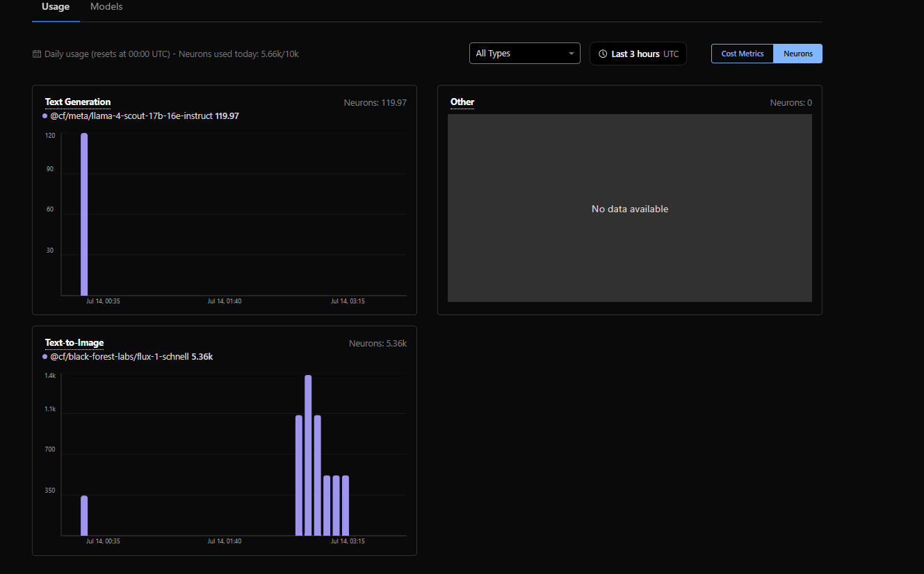This screenshot has width=924, height=574.
Task: Click the "Neurons: 5.36k" total
Action: 378,344
